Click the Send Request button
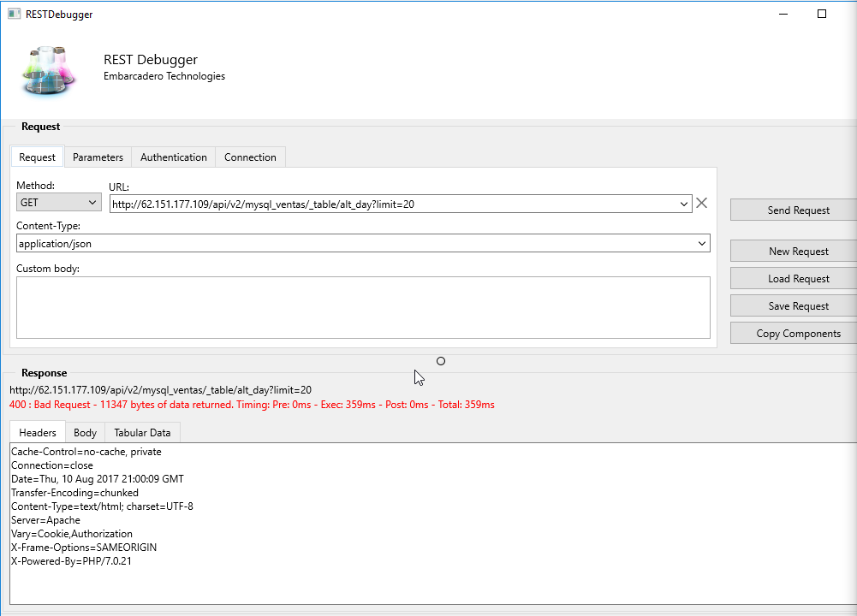Viewport: 857px width, 616px height. tap(798, 210)
